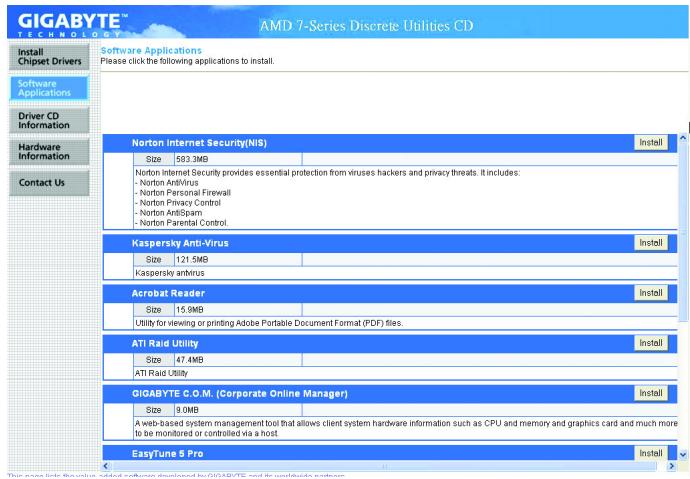Open the Install Chipset Drivers section
The image size is (690, 479).
[49, 57]
